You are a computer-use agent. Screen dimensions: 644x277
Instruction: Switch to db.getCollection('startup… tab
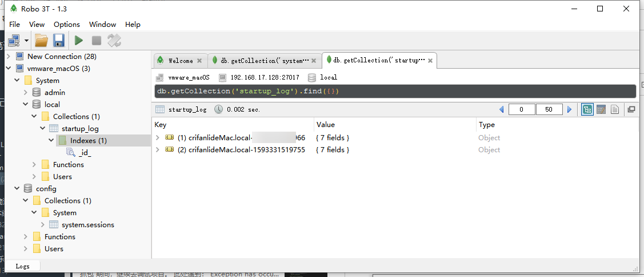[379, 60]
